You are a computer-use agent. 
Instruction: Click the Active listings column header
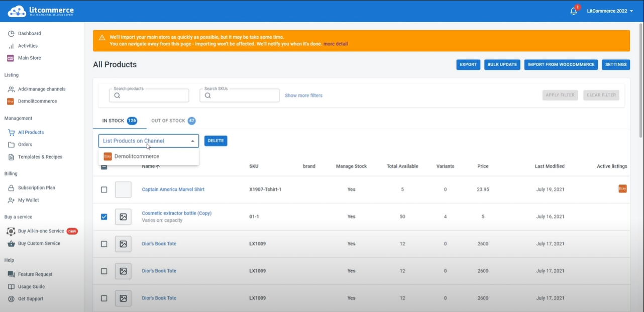coord(612,166)
